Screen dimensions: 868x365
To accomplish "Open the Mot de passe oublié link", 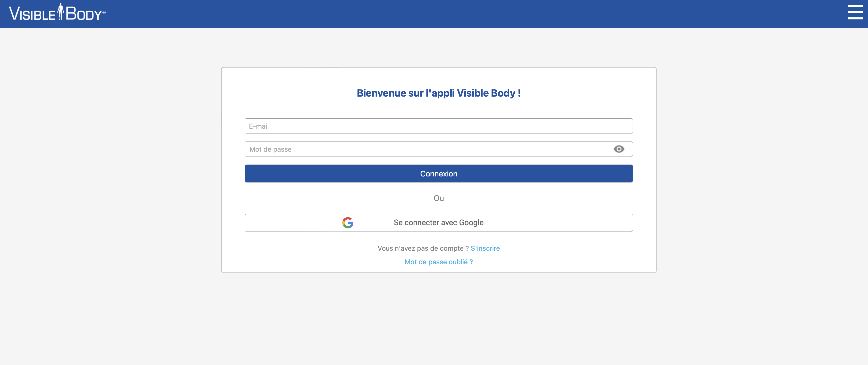I will [x=438, y=262].
